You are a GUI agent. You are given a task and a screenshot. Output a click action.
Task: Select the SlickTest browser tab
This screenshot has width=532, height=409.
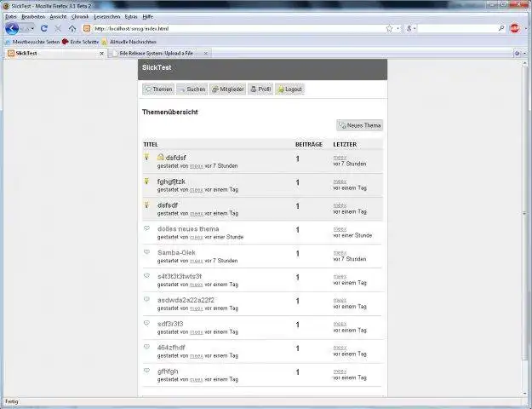coord(56,54)
